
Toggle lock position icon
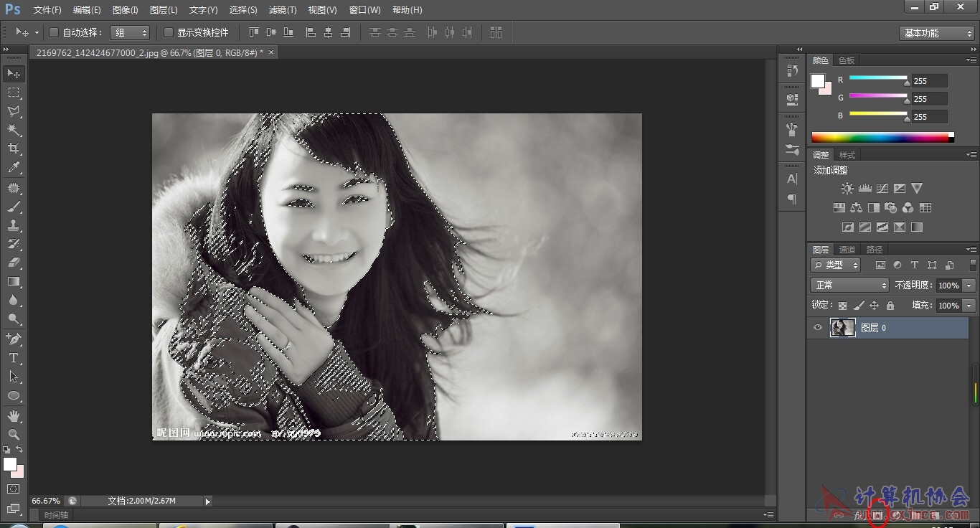click(x=874, y=306)
